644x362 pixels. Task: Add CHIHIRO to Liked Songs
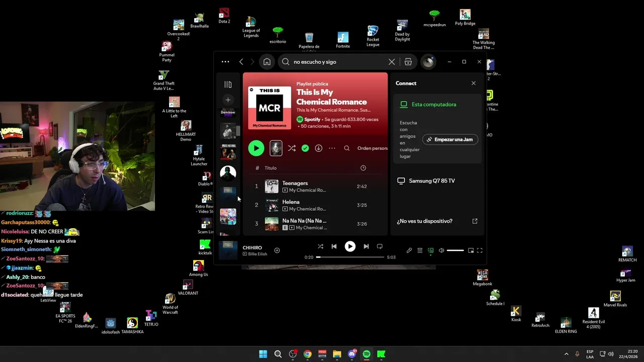277,250
